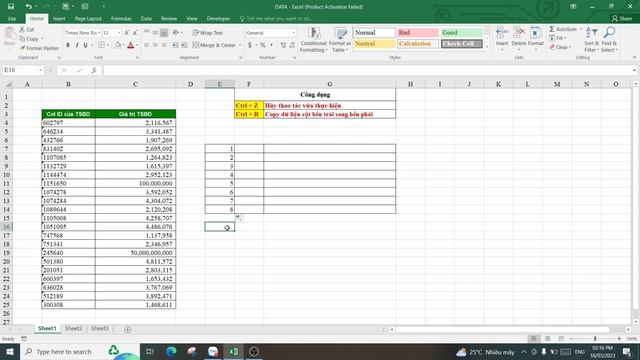Open Microsoft Edge from taskbar
Viewport: 640px width, 360px height.
pos(171,351)
